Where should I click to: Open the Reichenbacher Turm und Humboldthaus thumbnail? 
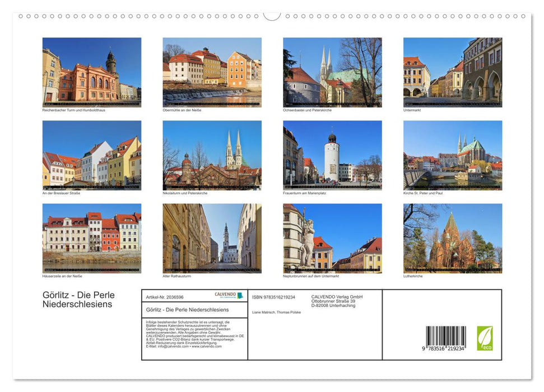[x=91, y=70]
